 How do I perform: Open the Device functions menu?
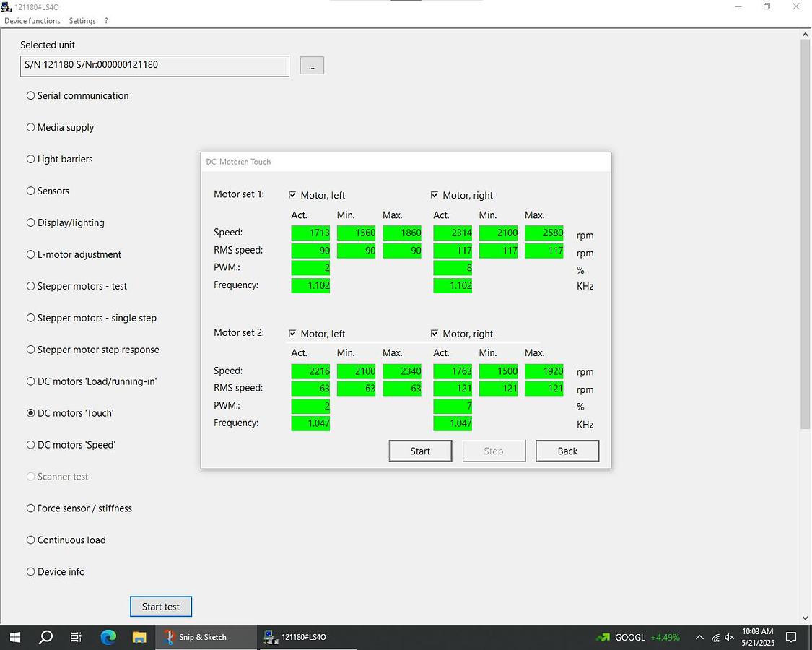pos(32,21)
